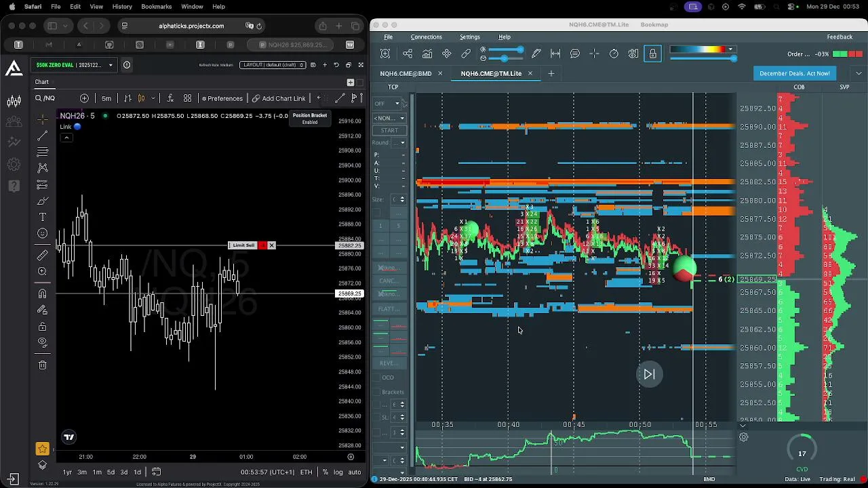
Task: Click the compare plus symbol icon
Action: tap(84, 98)
